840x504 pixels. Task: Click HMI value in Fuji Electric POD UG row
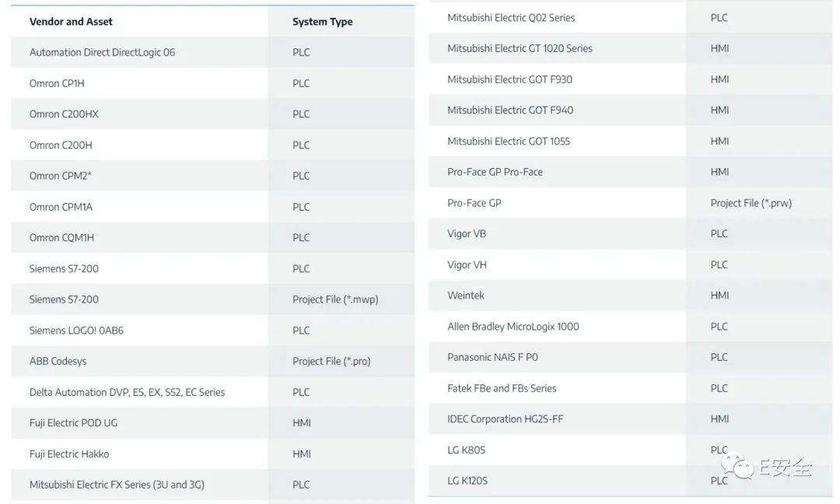(x=302, y=422)
